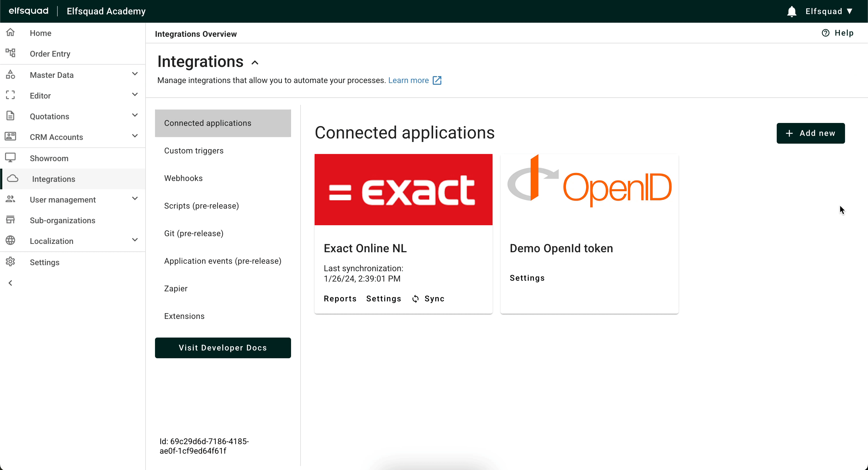Click the Id 69c29d6d text
868x470 pixels.
point(204,446)
